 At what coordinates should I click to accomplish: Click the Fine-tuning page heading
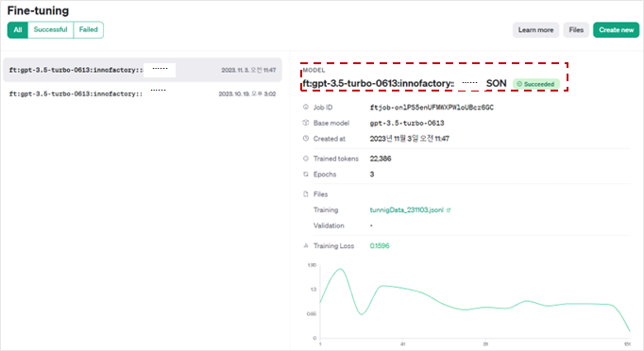pyautogui.click(x=38, y=10)
